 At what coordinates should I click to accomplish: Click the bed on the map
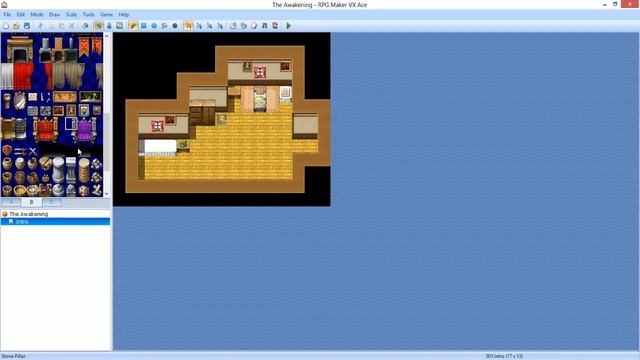point(260,98)
